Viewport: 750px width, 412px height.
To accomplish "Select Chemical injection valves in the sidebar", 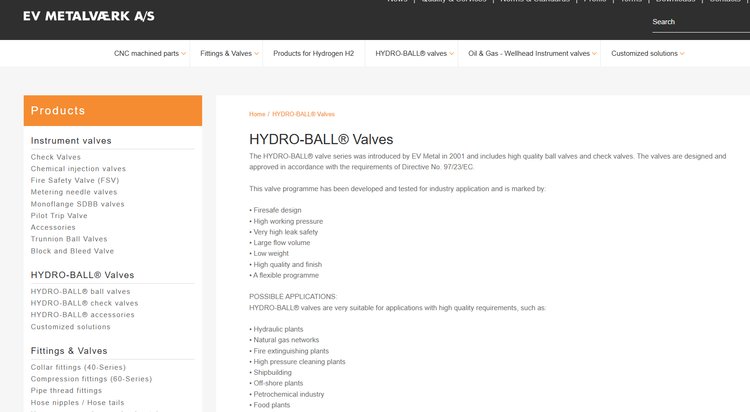I will point(78,169).
